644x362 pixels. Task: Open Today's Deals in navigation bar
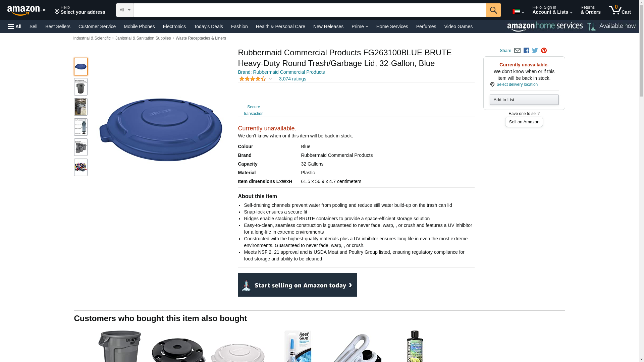(x=208, y=26)
